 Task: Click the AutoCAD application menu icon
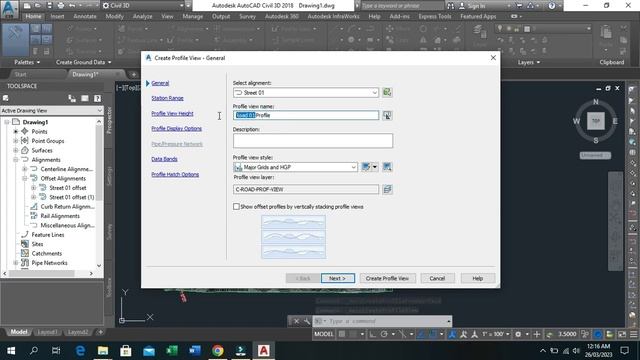click(9, 8)
